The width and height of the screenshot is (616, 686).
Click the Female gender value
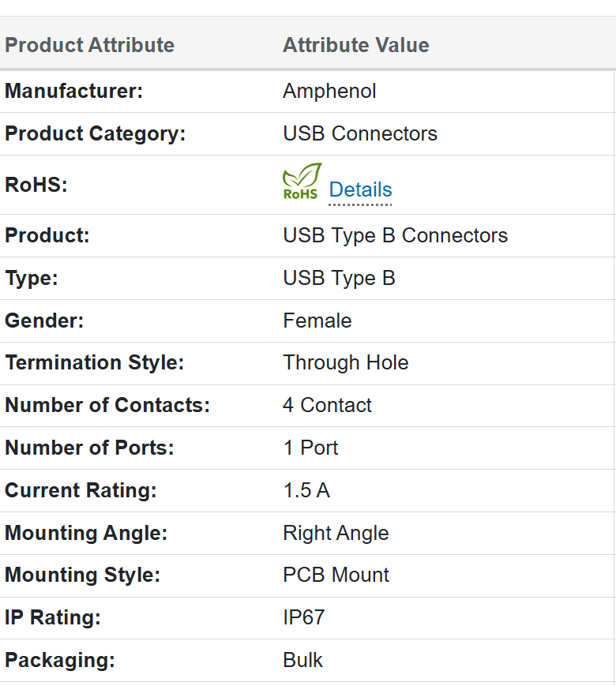[x=317, y=321]
